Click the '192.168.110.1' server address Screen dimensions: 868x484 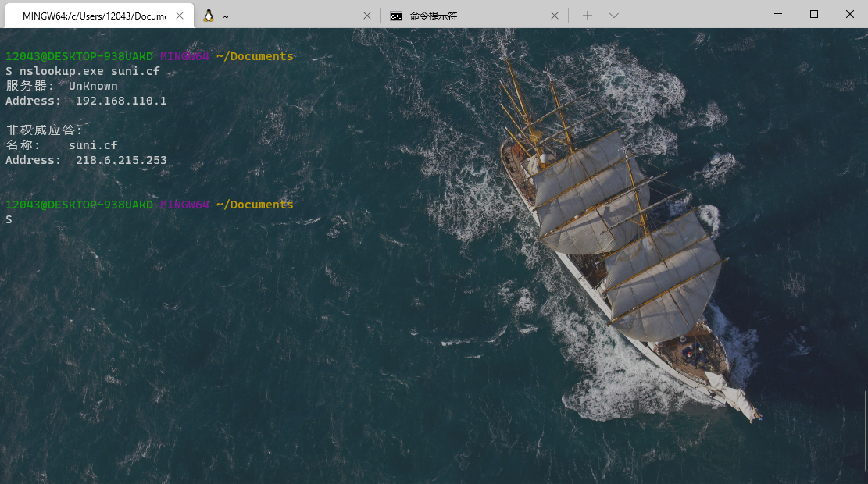(121, 101)
